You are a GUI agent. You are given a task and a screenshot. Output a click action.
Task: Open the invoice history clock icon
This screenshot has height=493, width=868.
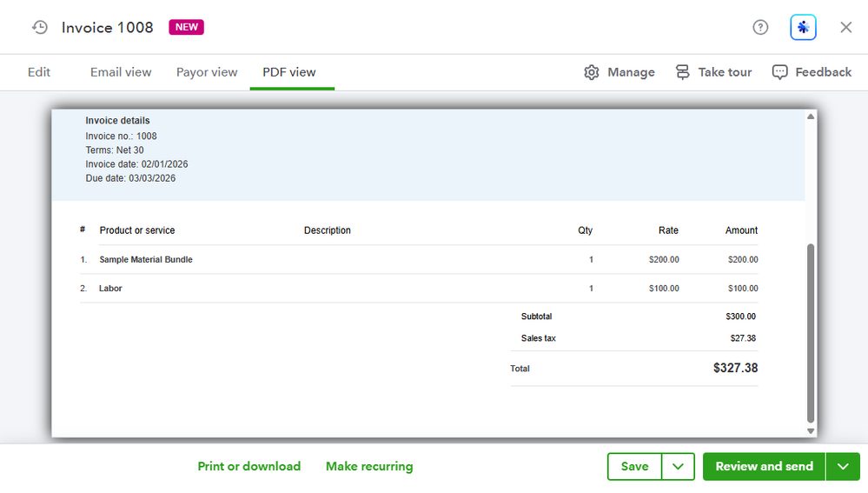(40, 28)
